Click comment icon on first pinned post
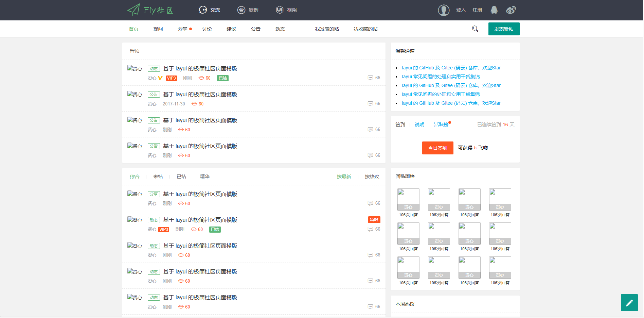This screenshot has width=644, height=318. tap(370, 78)
